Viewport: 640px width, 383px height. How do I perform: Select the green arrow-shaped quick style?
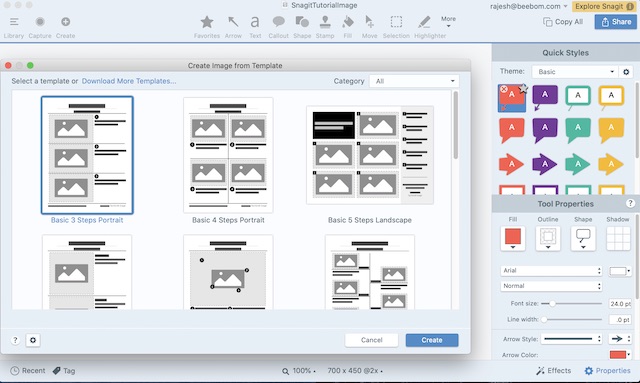click(578, 164)
